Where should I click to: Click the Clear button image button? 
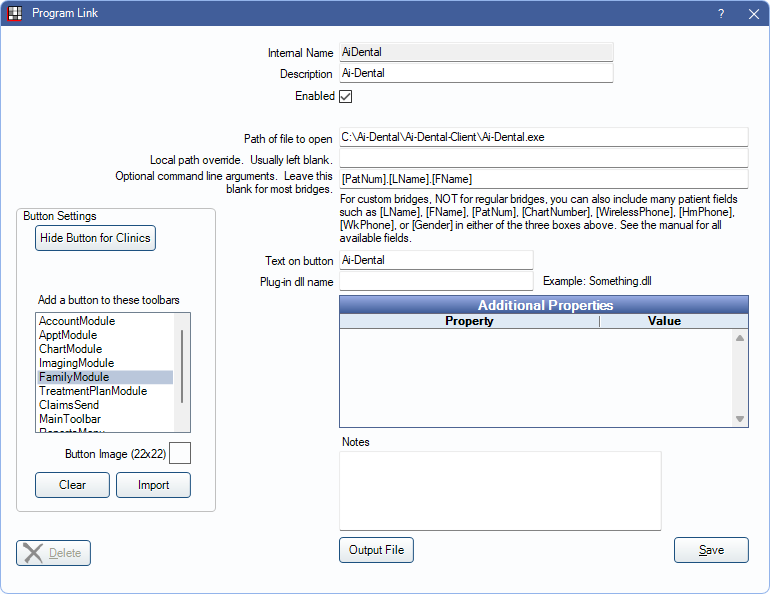(72, 485)
